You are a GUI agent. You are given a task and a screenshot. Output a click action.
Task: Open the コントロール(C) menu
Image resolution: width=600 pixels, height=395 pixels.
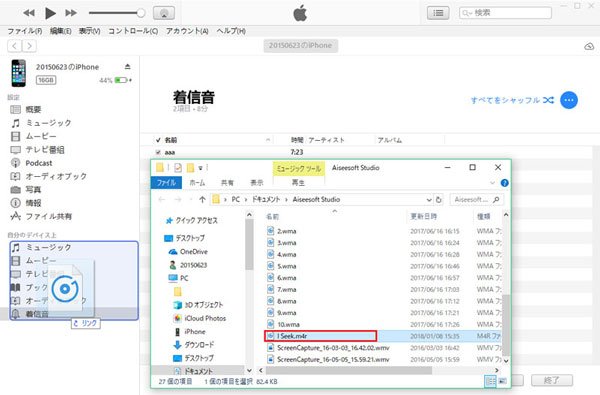133,31
